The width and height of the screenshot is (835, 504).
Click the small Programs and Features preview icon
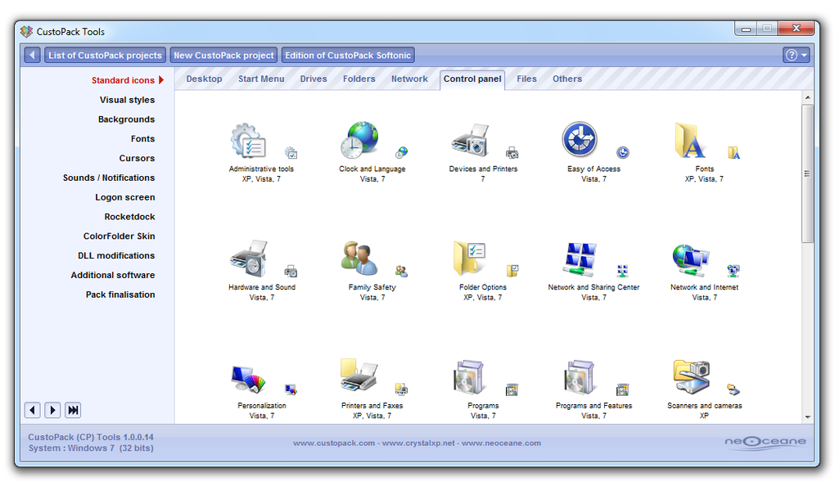[622, 389]
